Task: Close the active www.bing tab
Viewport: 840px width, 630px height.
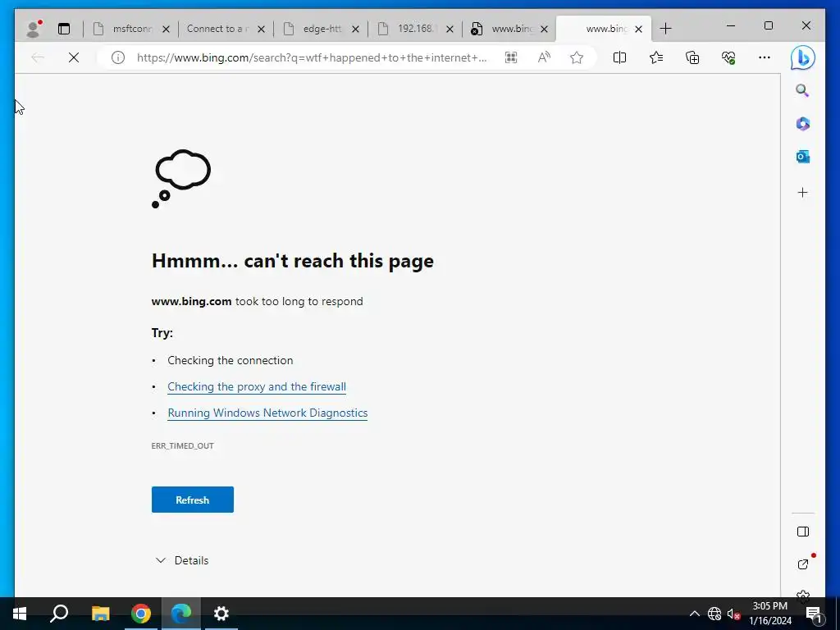Action: point(638,29)
